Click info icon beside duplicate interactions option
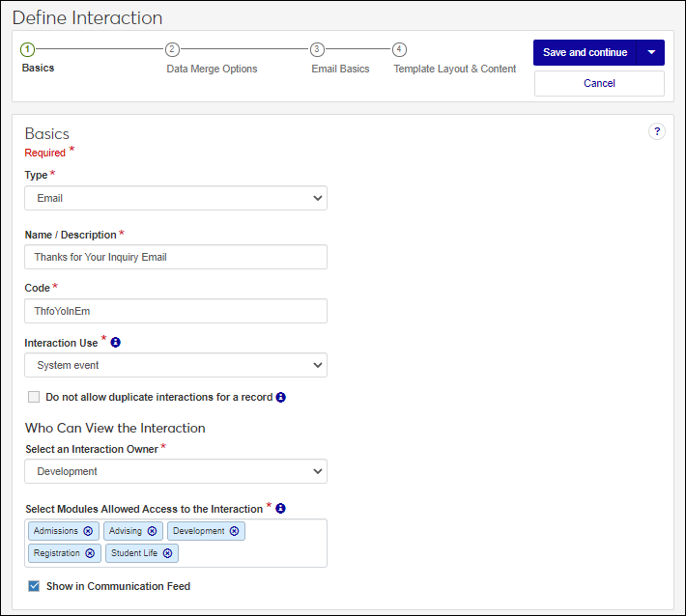Image resolution: width=686 pixels, height=616 pixels. pos(281,397)
